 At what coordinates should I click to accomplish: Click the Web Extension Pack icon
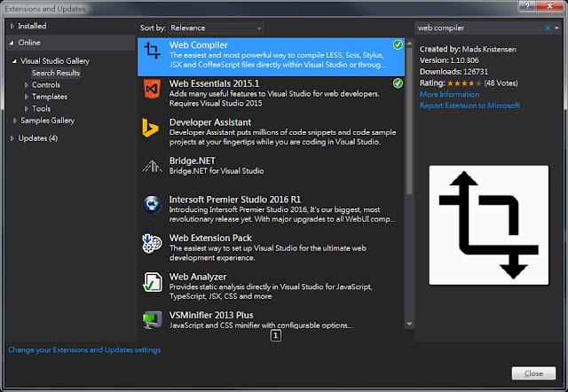click(152, 243)
